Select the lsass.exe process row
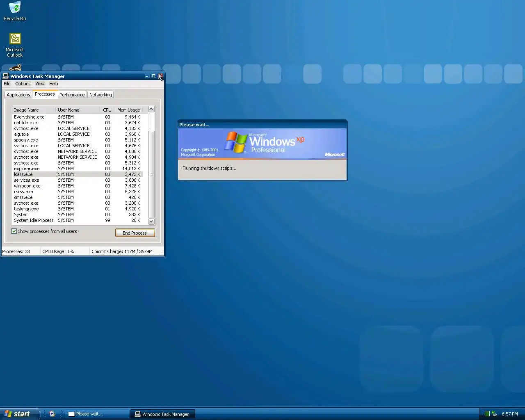This screenshot has width=525, height=420. point(77,174)
